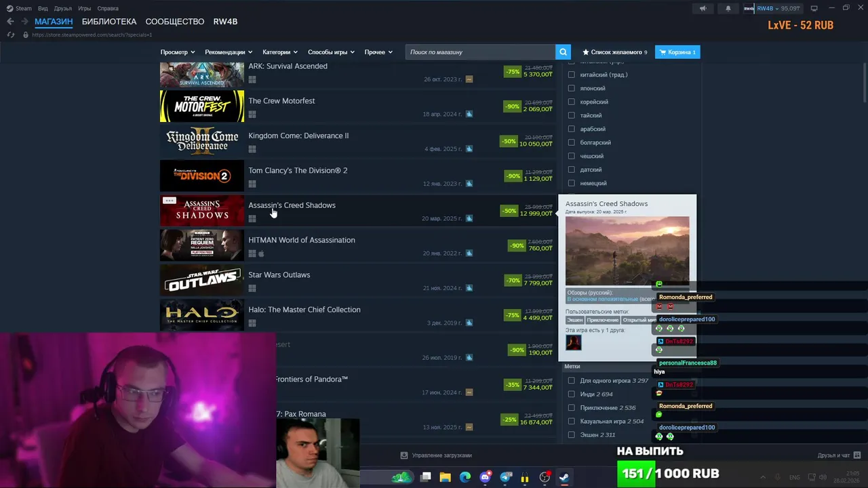The width and height of the screenshot is (868, 488).
Task: Open Task View on the taskbar
Action: coord(426,477)
